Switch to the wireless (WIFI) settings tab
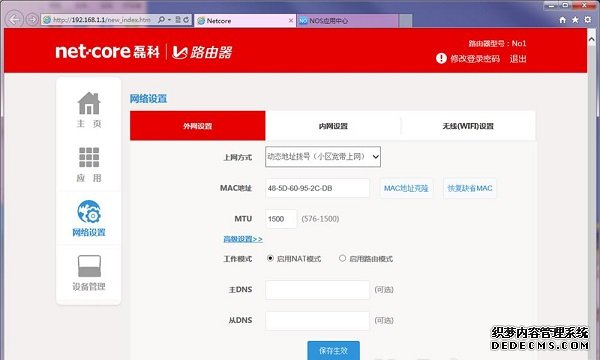Screen dimensions: 600x360 (x=468, y=126)
